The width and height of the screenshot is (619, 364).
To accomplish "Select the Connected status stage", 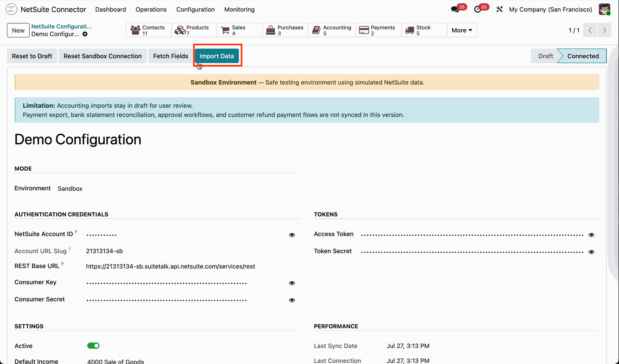I will coord(583,56).
